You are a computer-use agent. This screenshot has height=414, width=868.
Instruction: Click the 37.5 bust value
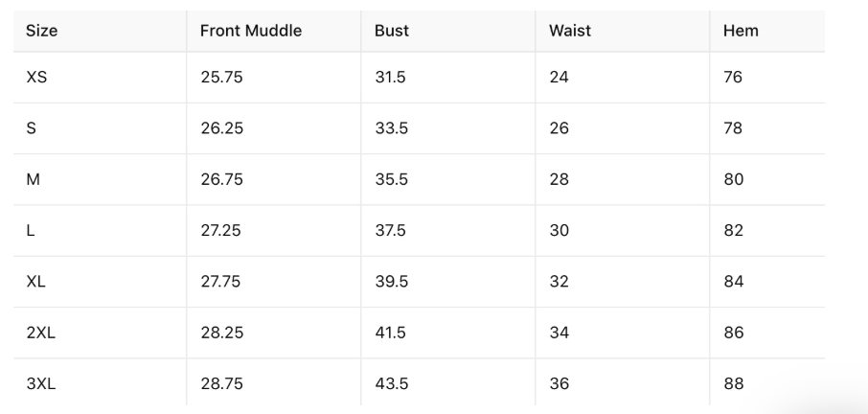(391, 231)
